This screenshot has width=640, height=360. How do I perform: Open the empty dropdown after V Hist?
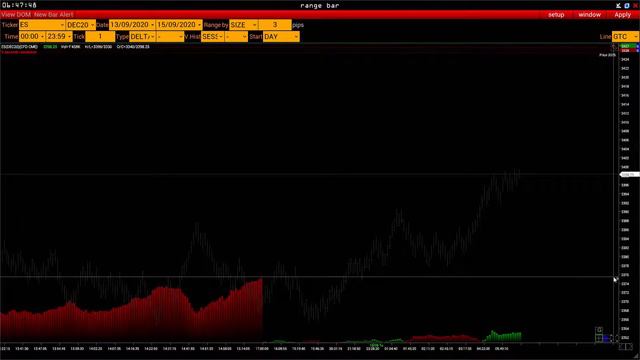pyautogui.click(x=236, y=37)
